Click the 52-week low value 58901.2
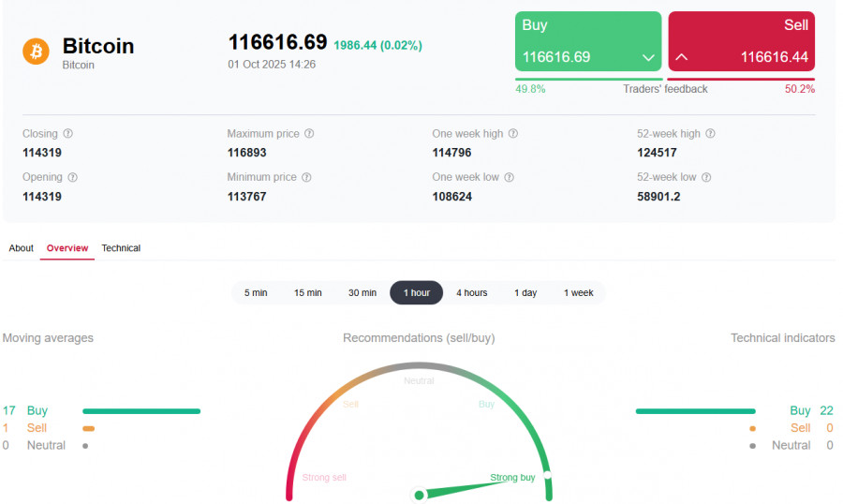The image size is (843, 504). point(658,197)
